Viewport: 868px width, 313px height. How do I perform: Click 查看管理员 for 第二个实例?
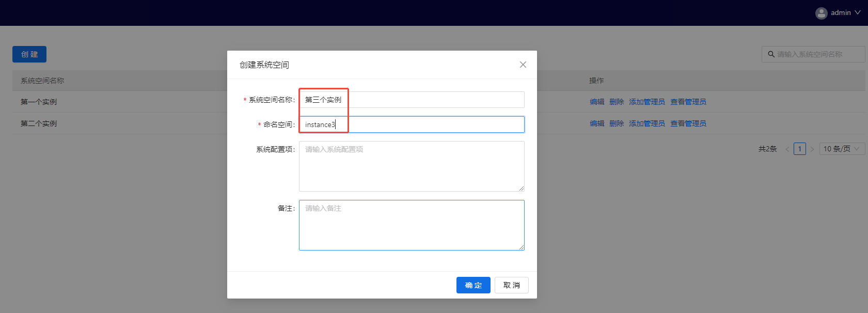pyautogui.click(x=688, y=123)
